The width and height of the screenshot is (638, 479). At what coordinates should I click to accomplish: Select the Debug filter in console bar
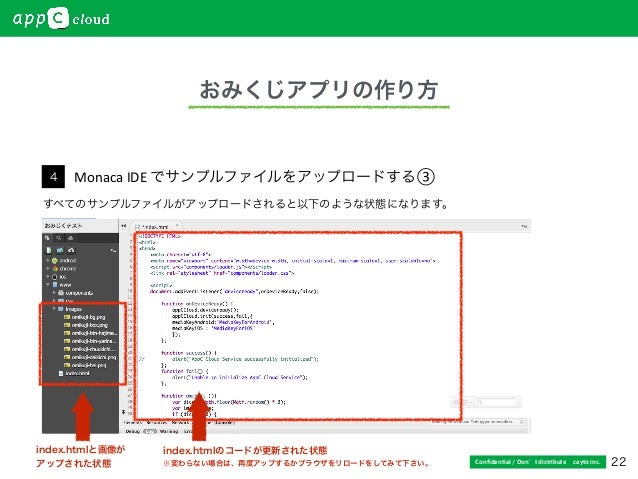(x=133, y=431)
